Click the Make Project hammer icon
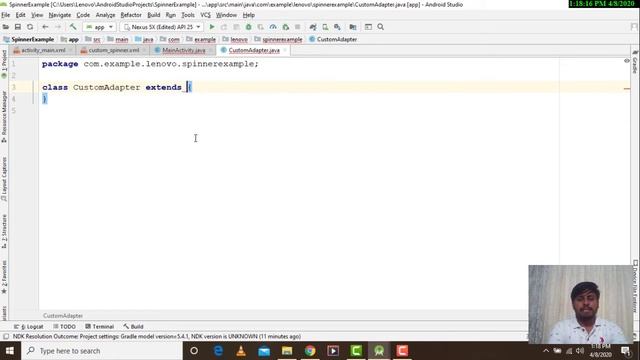The image size is (640, 360). pos(73,27)
